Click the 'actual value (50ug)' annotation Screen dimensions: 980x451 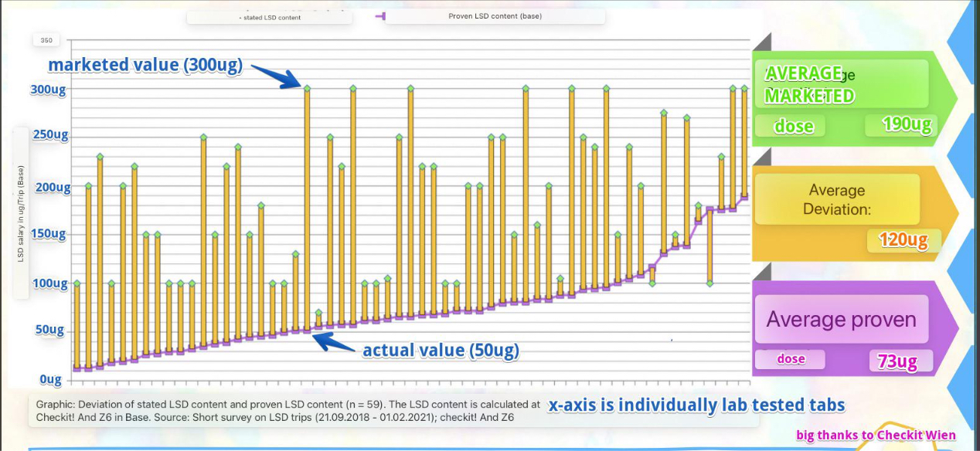pyautogui.click(x=441, y=351)
